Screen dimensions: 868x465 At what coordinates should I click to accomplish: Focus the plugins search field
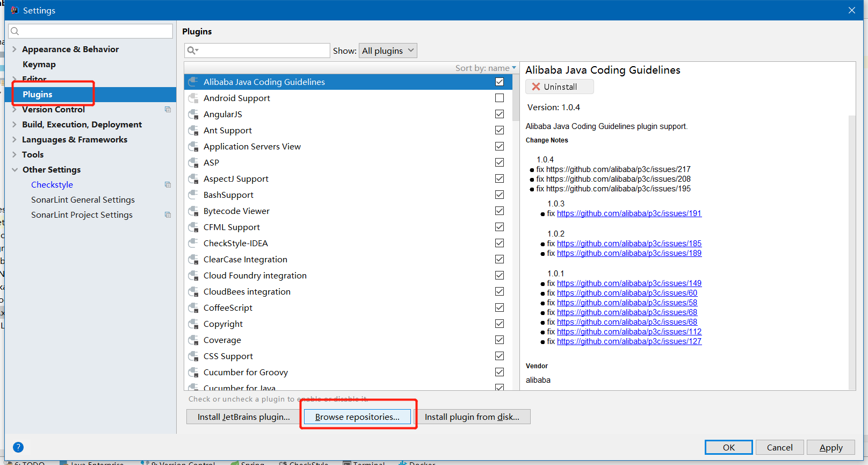[x=257, y=51]
